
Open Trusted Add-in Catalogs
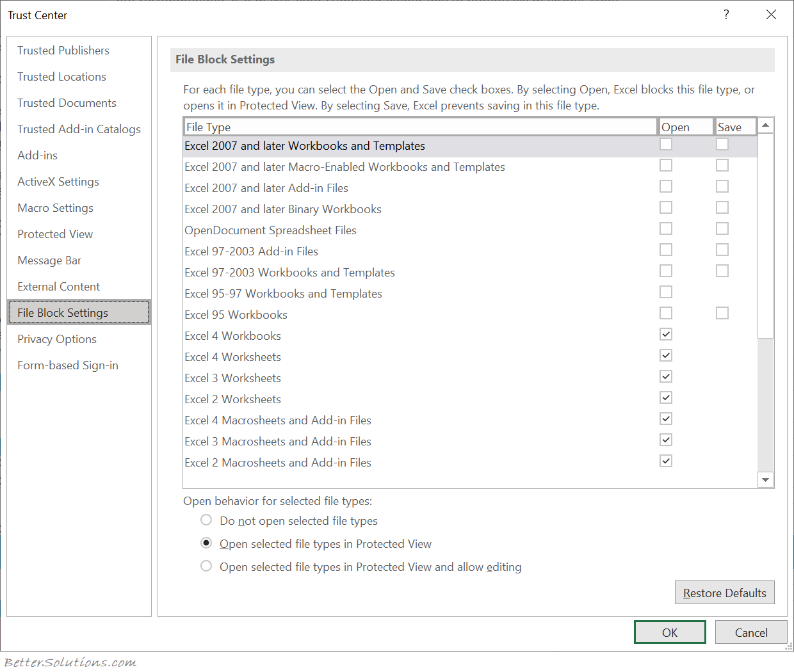[79, 129]
